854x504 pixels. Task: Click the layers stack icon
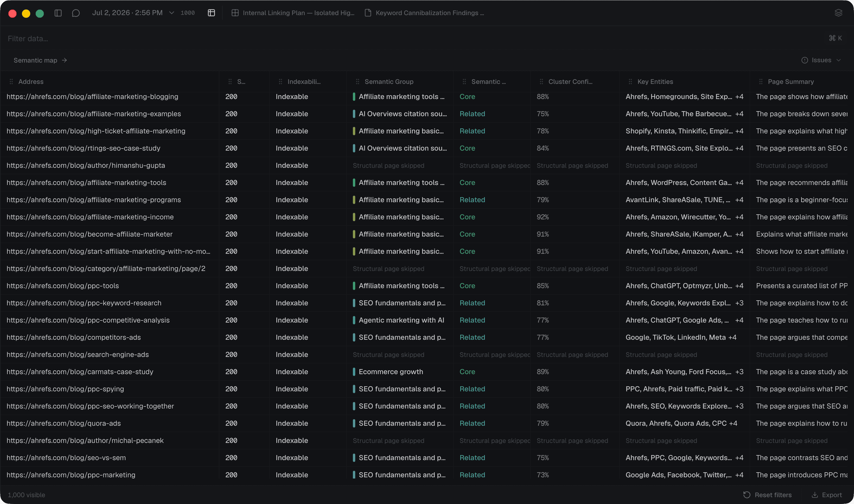pyautogui.click(x=838, y=13)
